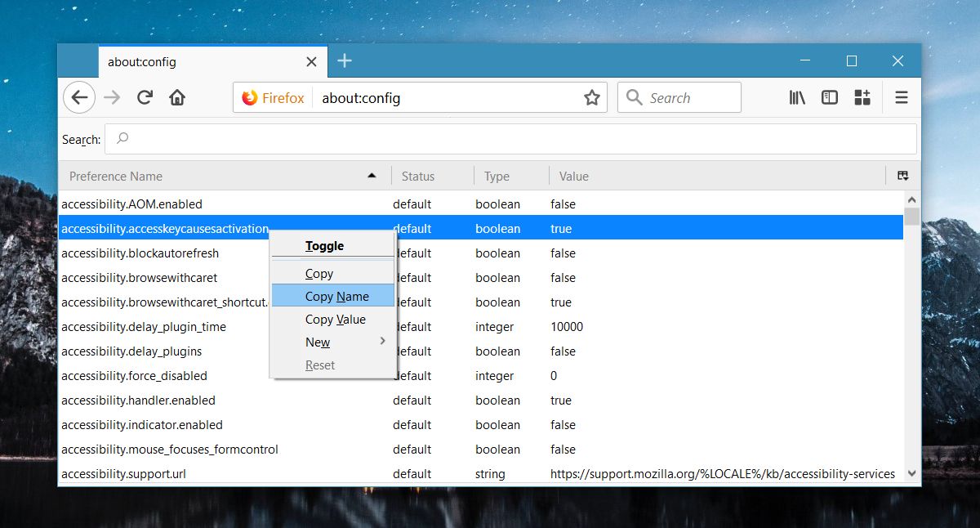Open the home page icon
The height and width of the screenshot is (528, 980).
click(x=176, y=98)
